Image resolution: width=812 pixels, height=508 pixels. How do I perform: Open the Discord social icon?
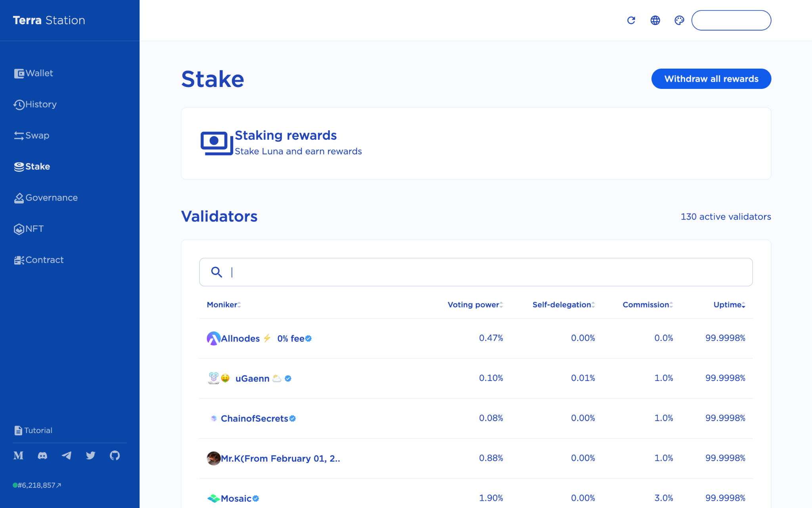[x=42, y=455]
